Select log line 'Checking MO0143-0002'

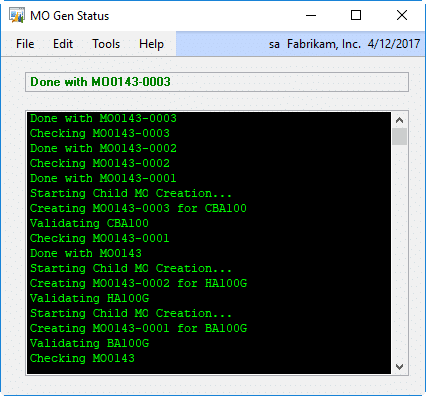pyautogui.click(x=100, y=163)
